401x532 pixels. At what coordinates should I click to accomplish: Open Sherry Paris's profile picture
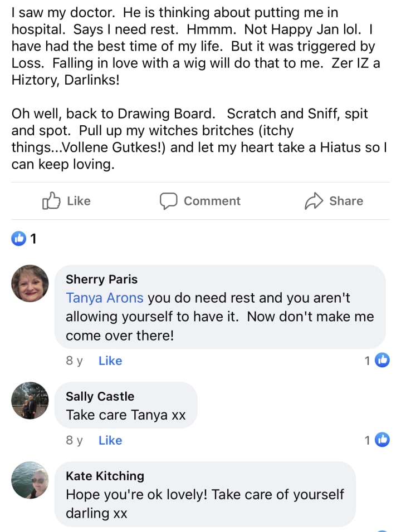[30, 284]
